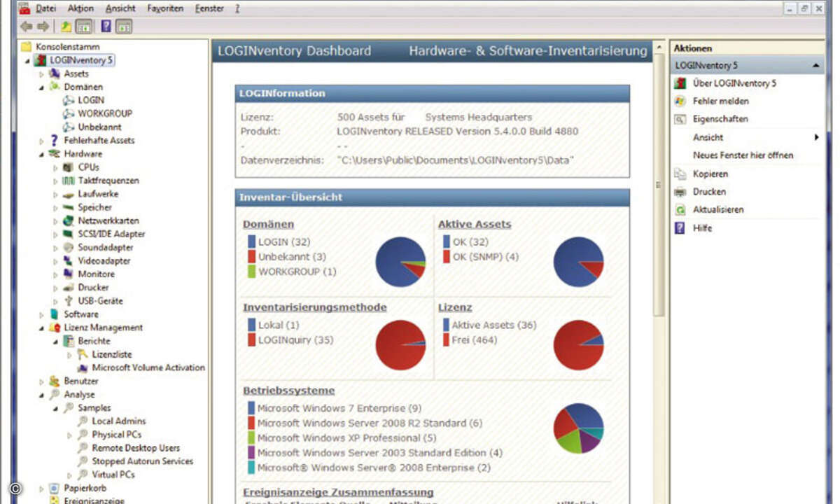Image resolution: width=840 pixels, height=504 pixels.
Task: Click the Up one level toolbar icon
Action: click(x=66, y=27)
